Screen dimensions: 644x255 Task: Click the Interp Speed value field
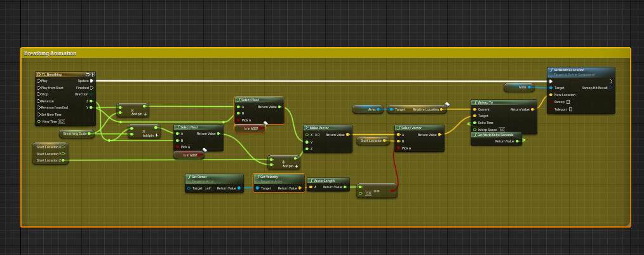(502, 130)
